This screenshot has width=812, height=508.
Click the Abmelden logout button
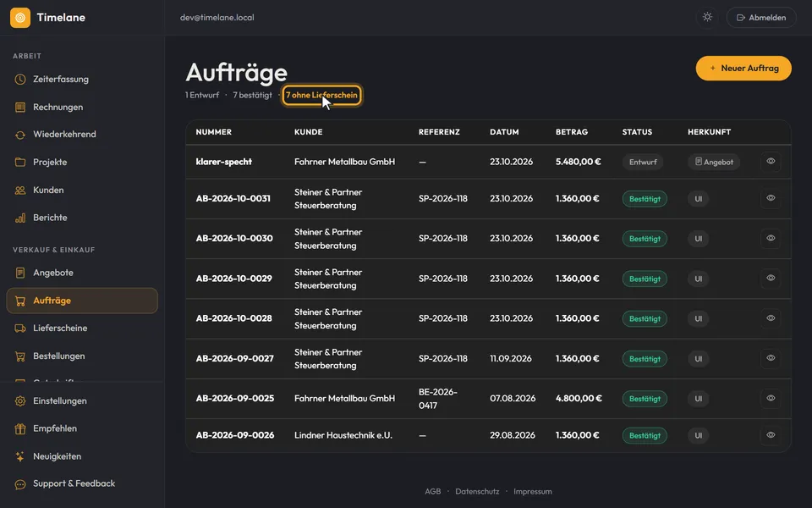pos(761,18)
